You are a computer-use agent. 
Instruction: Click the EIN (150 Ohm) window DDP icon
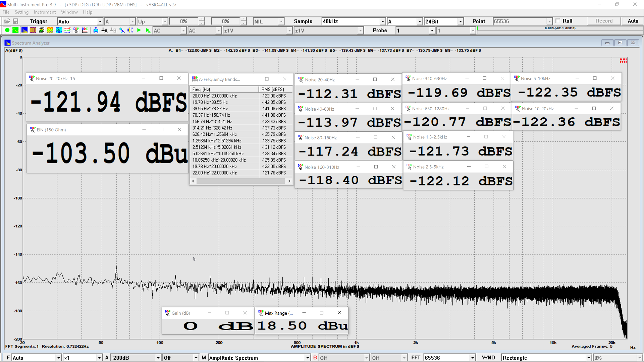pos(33,129)
